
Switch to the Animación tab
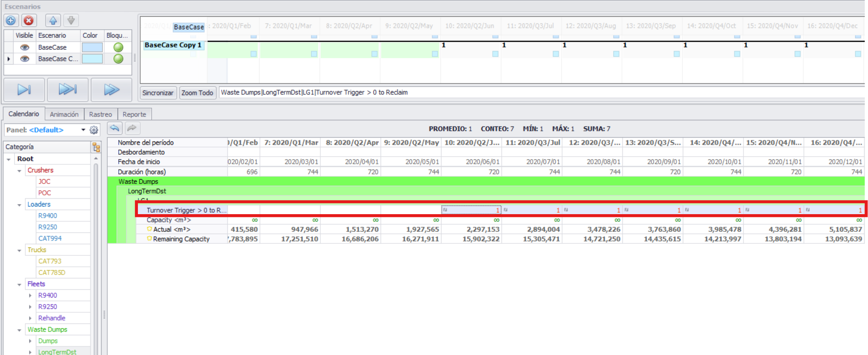point(64,115)
